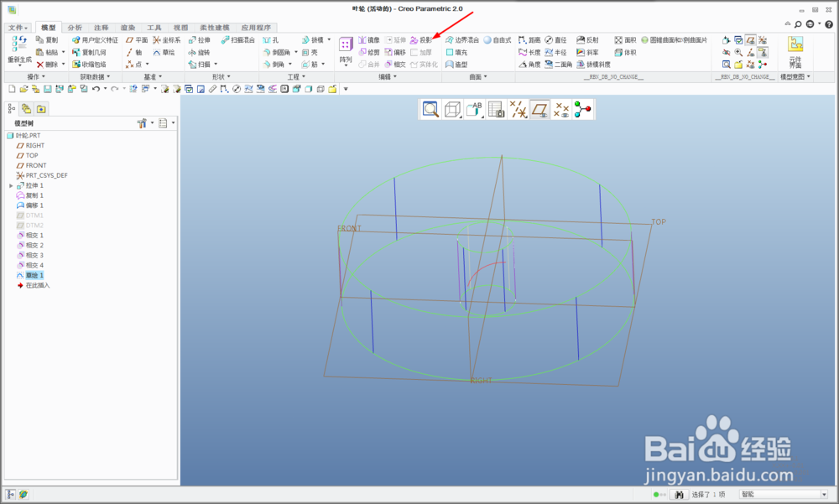Switch to the 工具 ribbon tab

[154, 28]
